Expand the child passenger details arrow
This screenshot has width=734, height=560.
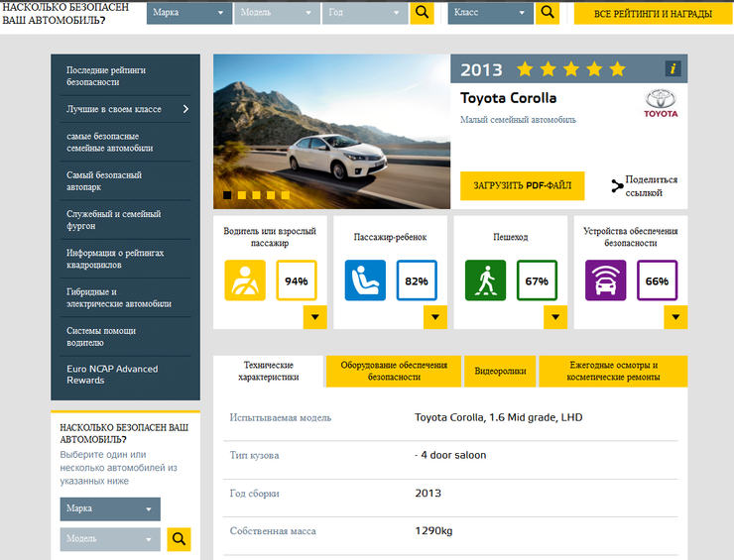pos(435,317)
